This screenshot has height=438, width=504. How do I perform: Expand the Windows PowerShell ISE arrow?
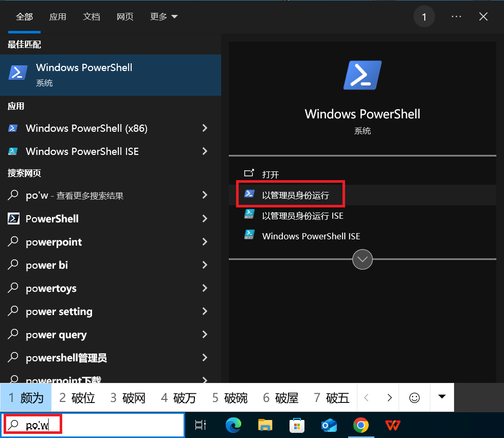pyautogui.click(x=205, y=151)
